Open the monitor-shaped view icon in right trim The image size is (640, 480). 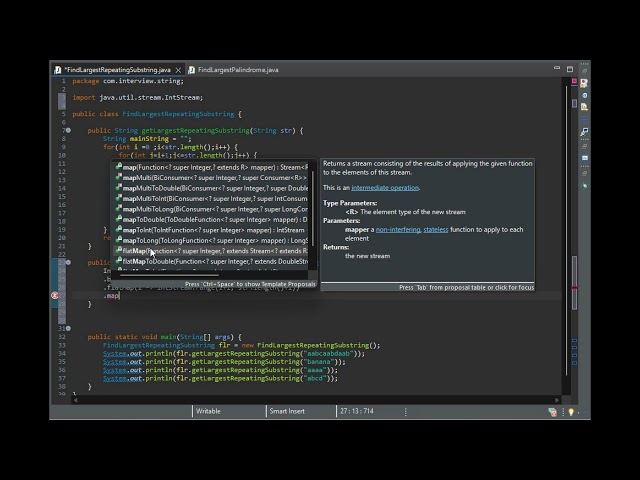point(584,132)
